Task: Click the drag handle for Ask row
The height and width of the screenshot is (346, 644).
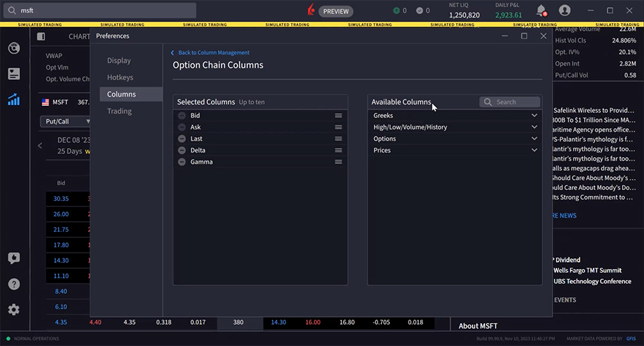Action: (x=338, y=127)
